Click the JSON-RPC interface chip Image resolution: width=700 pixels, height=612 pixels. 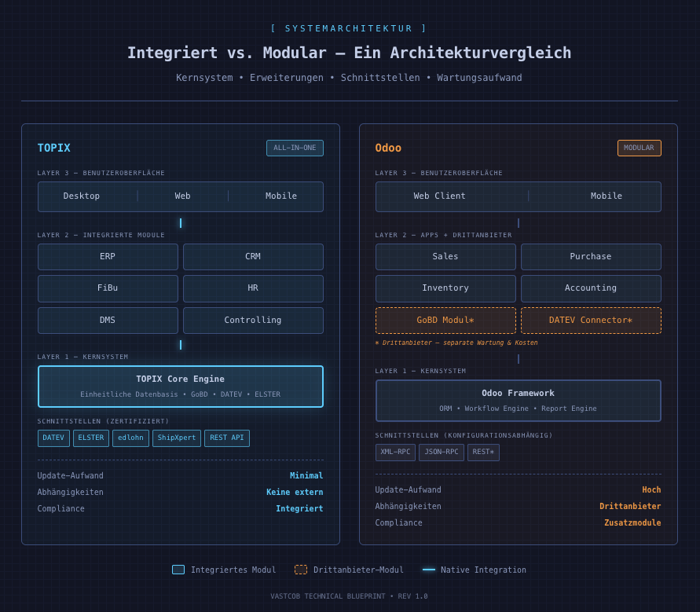pyautogui.click(x=441, y=452)
